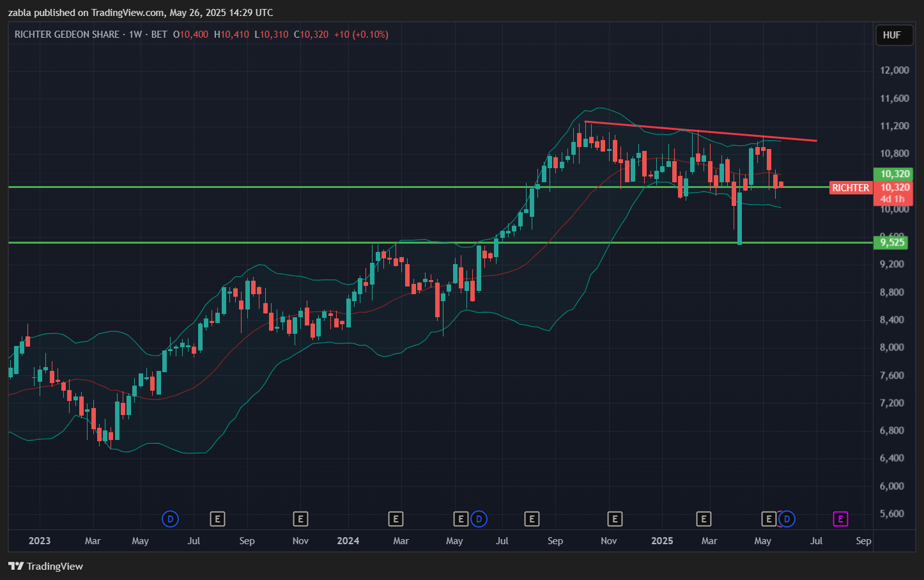Click the earnings E marker near Nov 2024

[x=615, y=519]
